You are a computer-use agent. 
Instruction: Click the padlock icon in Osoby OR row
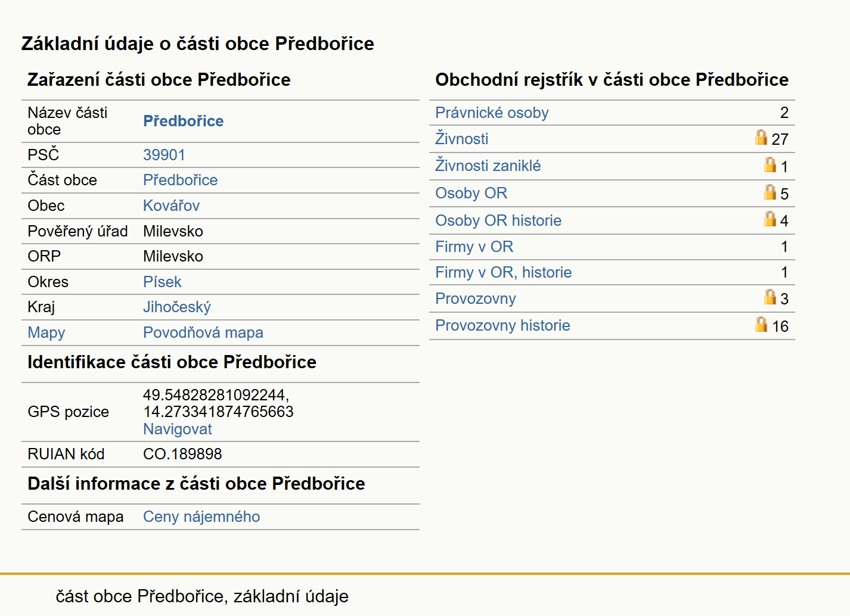click(770, 192)
